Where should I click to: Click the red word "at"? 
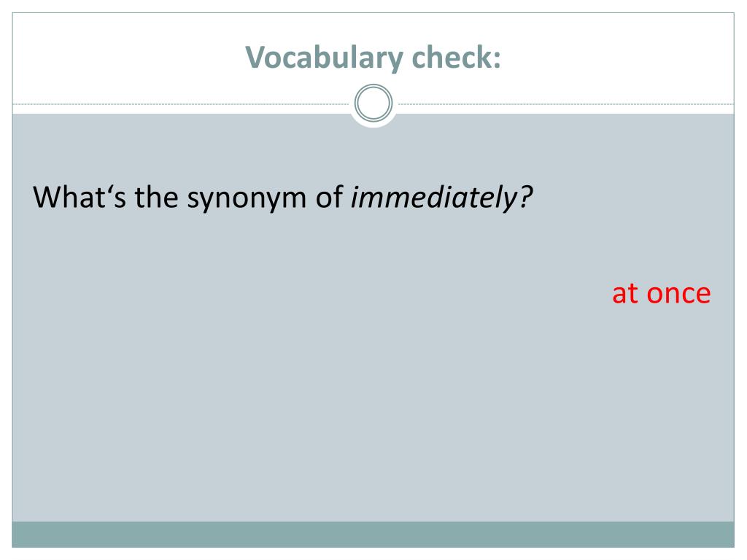tap(625, 293)
